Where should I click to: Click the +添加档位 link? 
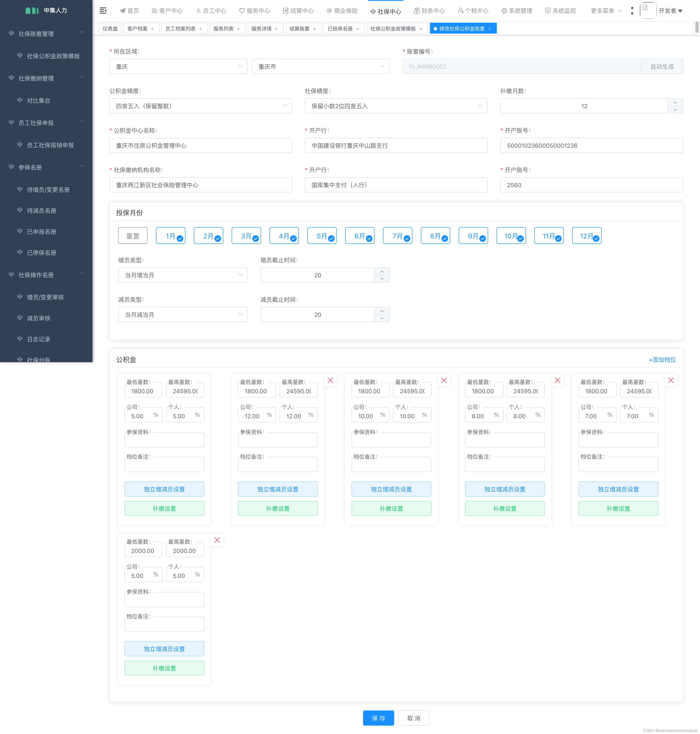pyautogui.click(x=662, y=359)
